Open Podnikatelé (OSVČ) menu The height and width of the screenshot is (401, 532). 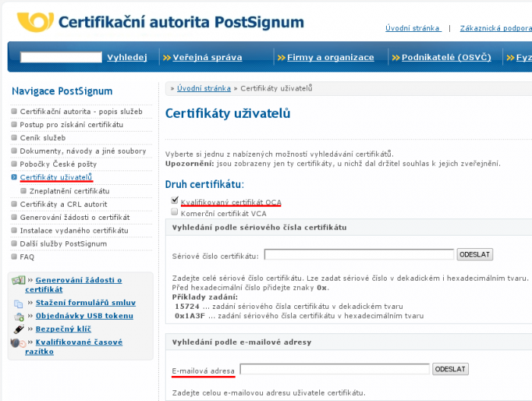[446, 57]
